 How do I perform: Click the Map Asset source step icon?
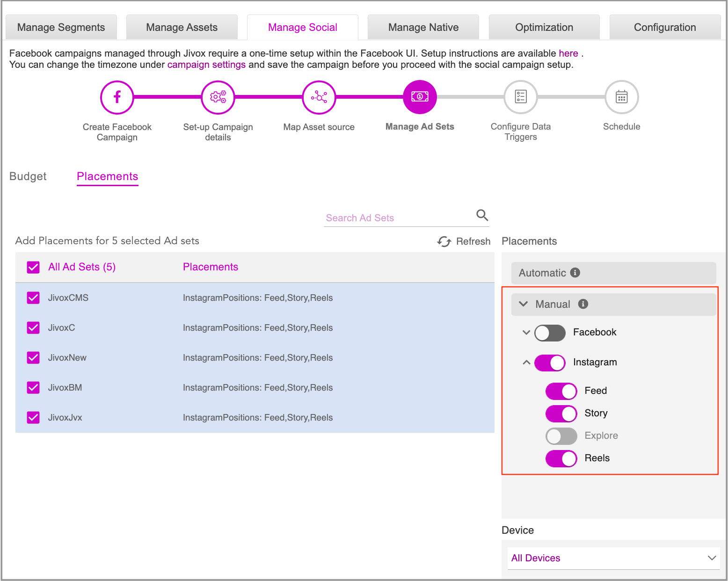coord(319,97)
